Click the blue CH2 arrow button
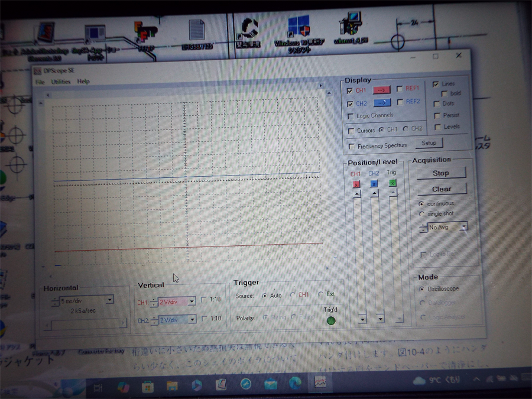Screen dimensions: 532x399 click(x=382, y=103)
